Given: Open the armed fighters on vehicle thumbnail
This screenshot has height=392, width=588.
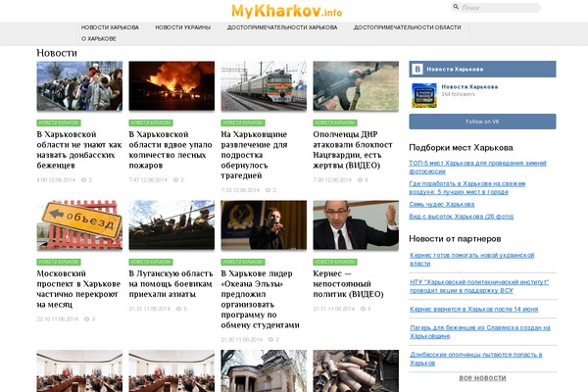Looking at the screenshot, I should 171,224.
